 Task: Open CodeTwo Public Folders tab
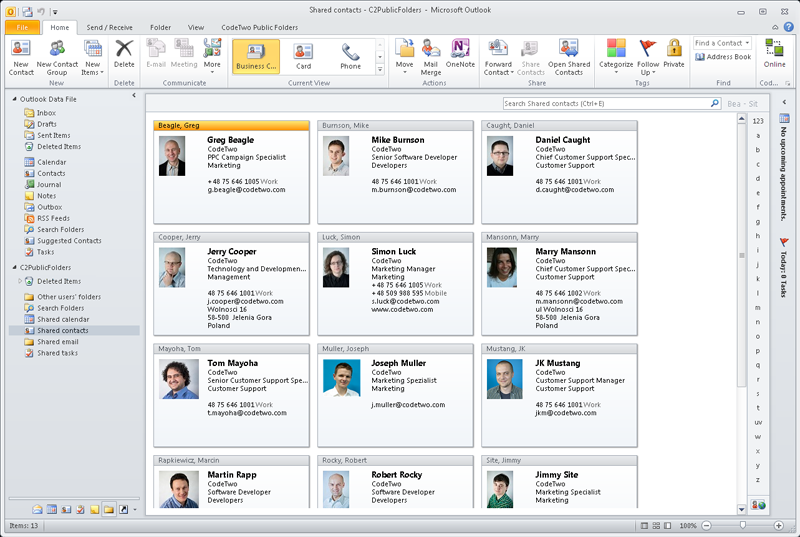(x=259, y=28)
